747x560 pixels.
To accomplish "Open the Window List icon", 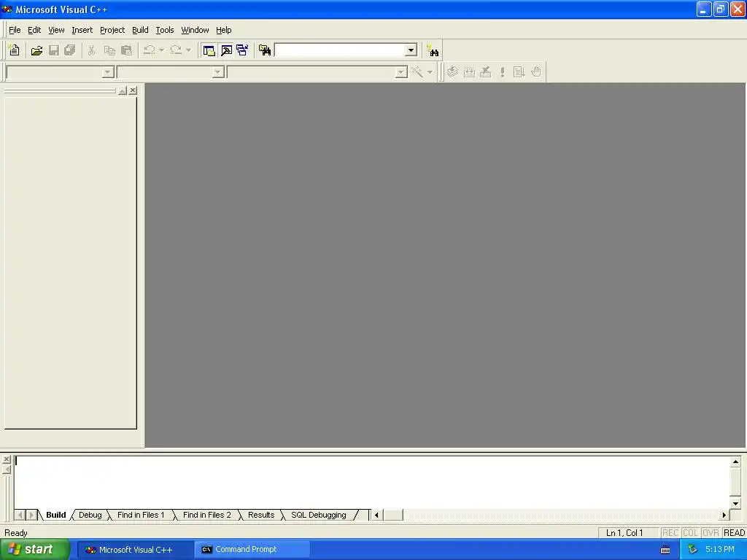I will click(x=242, y=50).
